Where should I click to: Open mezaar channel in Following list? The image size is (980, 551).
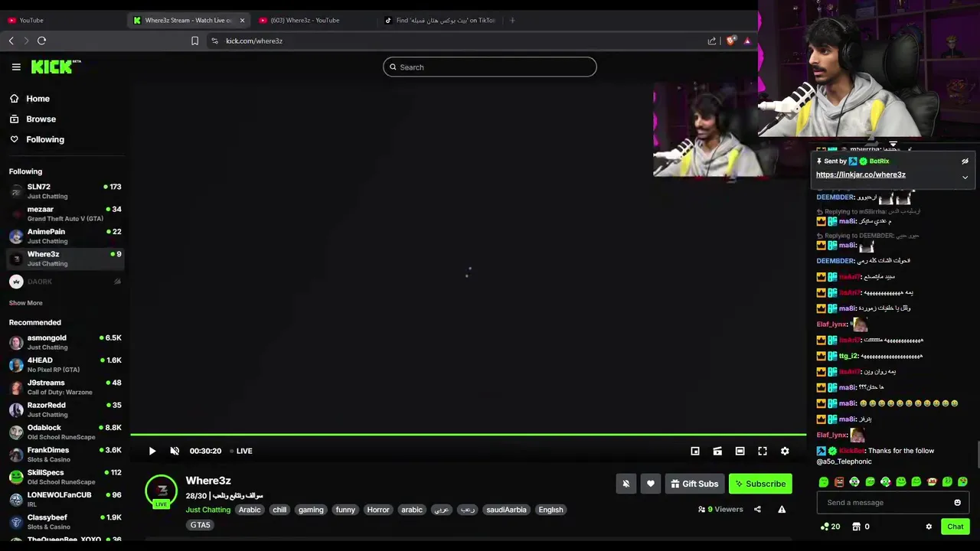[x=65, y=214]
